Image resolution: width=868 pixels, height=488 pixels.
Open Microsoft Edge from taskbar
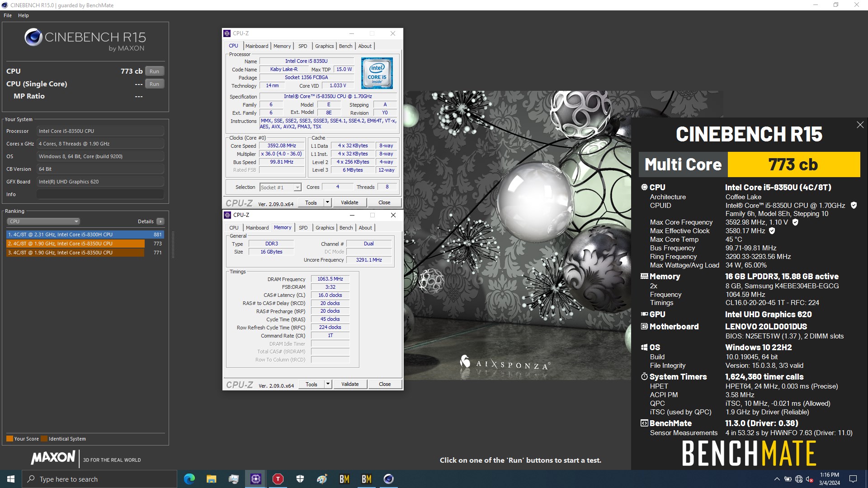(189, 479)
